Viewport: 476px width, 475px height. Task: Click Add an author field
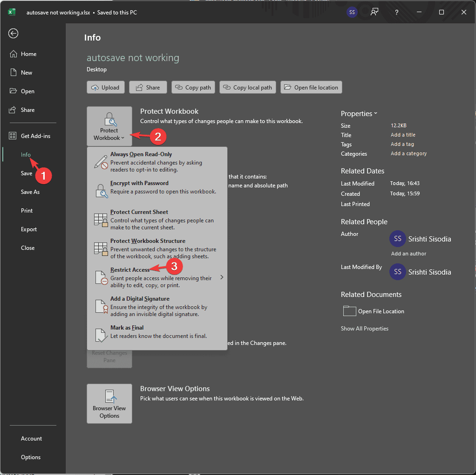click(408, 254)
